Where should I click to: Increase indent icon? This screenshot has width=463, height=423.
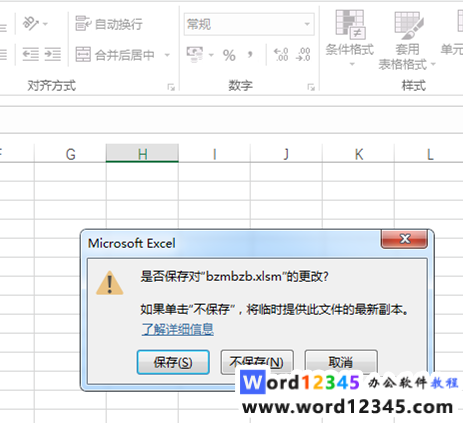(53, 54)
